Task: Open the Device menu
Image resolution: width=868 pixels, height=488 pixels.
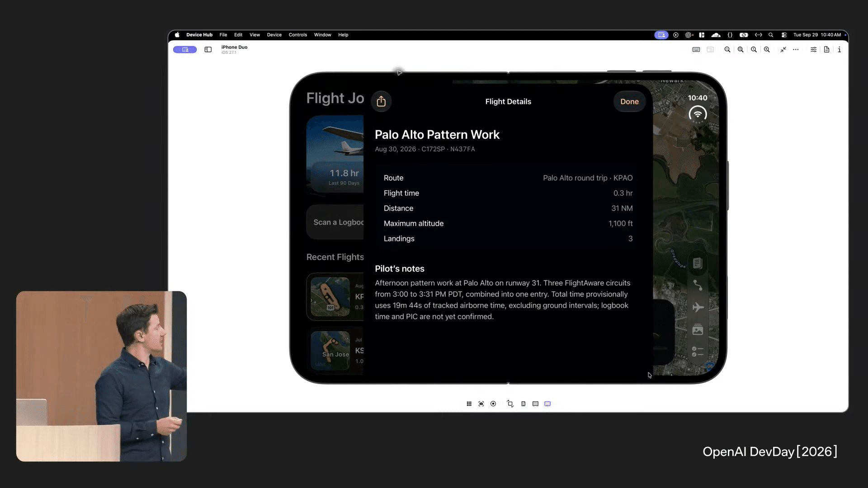Action: pyautogui.click(x=274, y=35)
